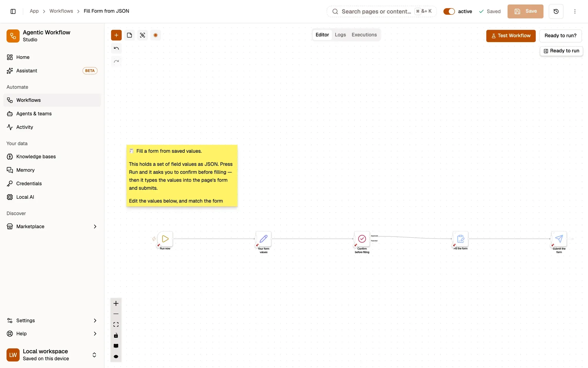Toggle the canvas lock icon
The image size is (588, 368).
point(116,335)
